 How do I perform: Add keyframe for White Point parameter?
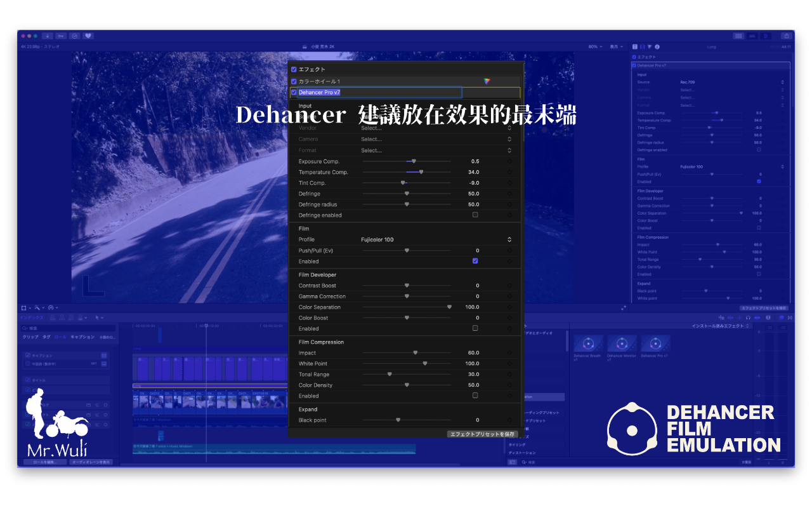509,364
